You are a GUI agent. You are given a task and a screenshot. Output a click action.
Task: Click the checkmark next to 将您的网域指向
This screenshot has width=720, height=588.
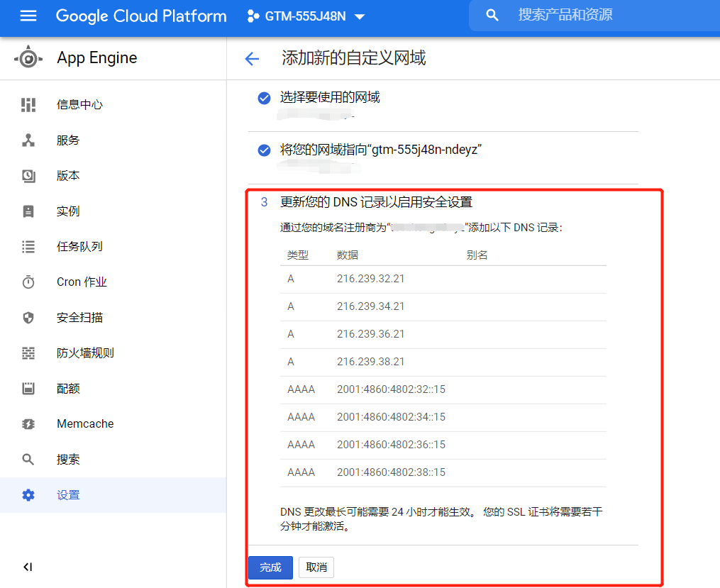pos(264,150)
